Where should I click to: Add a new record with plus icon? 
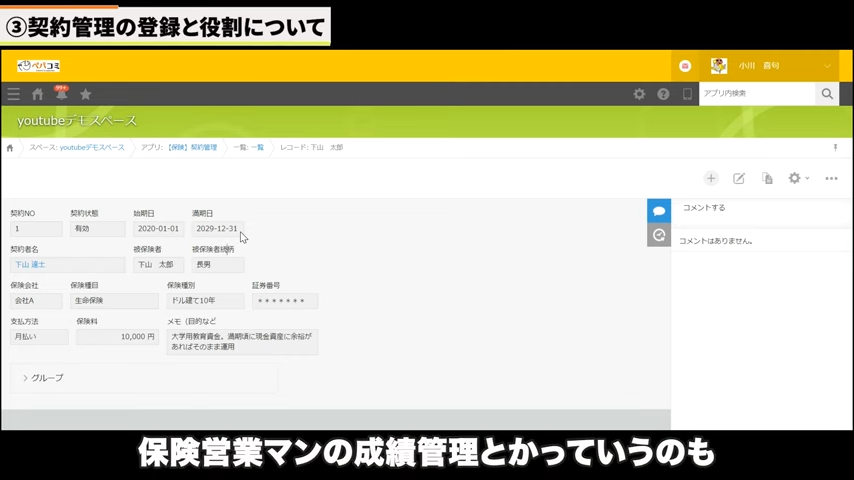pyautogui.click(x=711, y=178)
